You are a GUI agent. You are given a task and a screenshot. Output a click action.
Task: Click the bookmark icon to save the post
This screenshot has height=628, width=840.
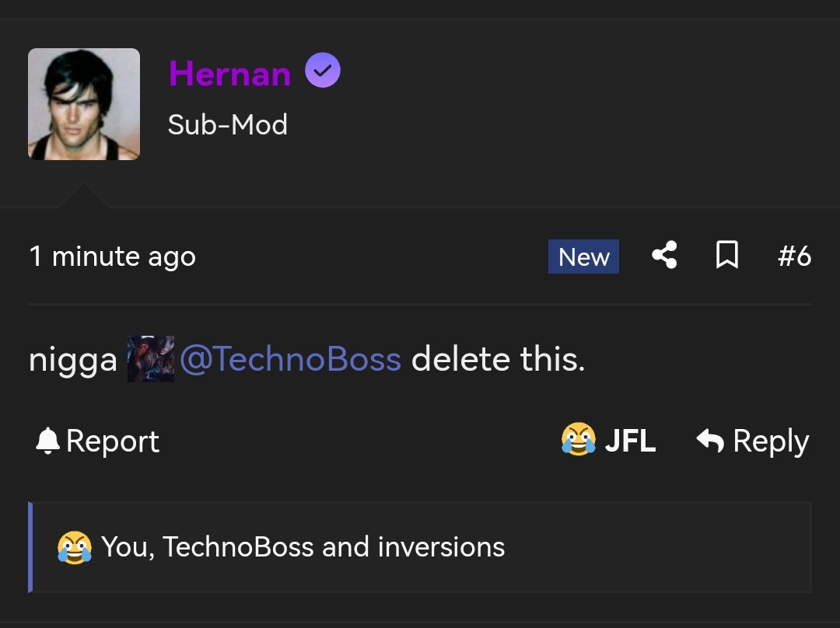(726, 255)
